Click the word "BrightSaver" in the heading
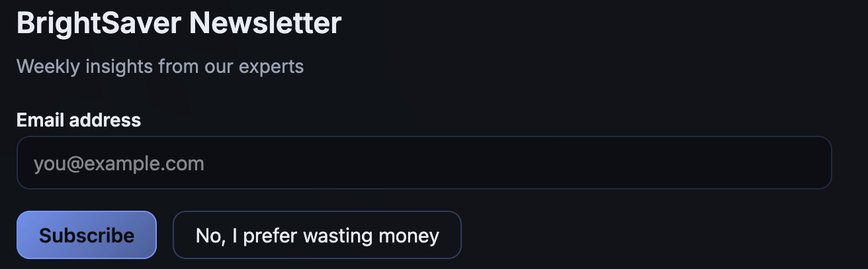 (99, 24)
